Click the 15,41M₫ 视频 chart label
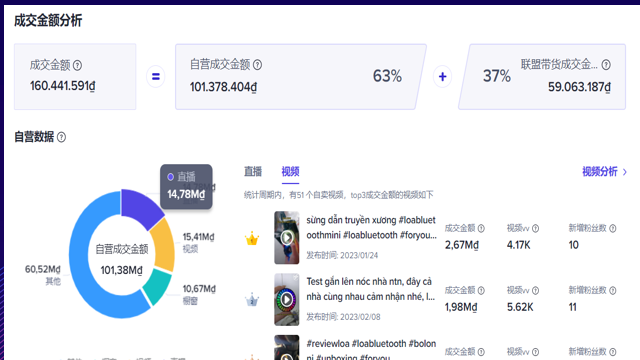This screenshot has height=360, width=640. coord(198,242)
